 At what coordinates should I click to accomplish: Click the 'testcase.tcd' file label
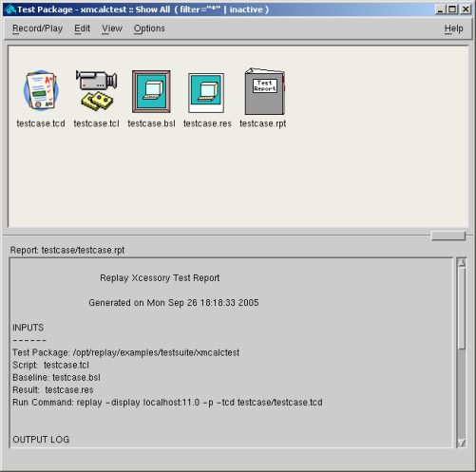(41, 123)
